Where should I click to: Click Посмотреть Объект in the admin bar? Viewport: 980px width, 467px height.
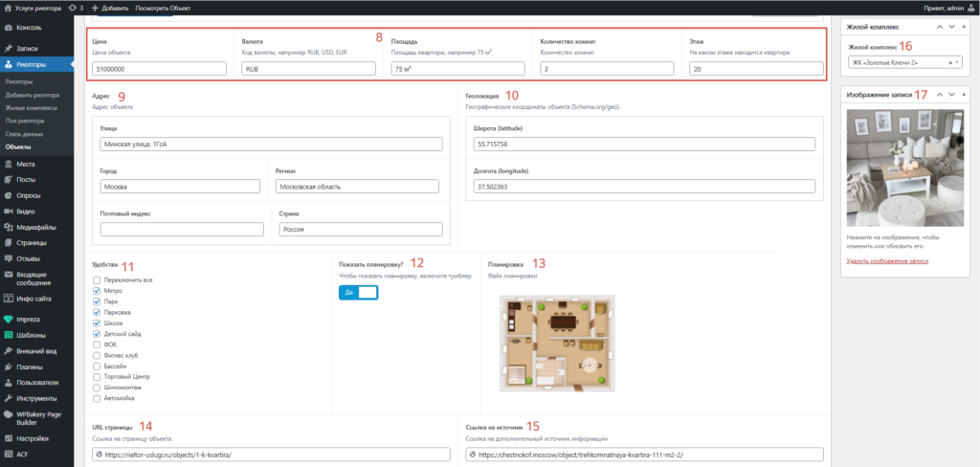coord(163,8)
